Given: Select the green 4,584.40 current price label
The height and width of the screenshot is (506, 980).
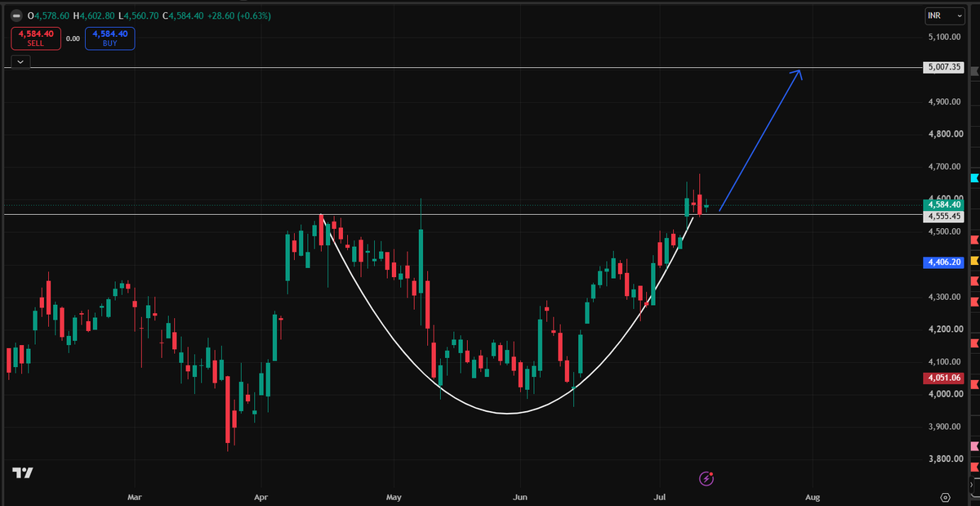Looking at the screenshot, I should [x=943, y=205].
